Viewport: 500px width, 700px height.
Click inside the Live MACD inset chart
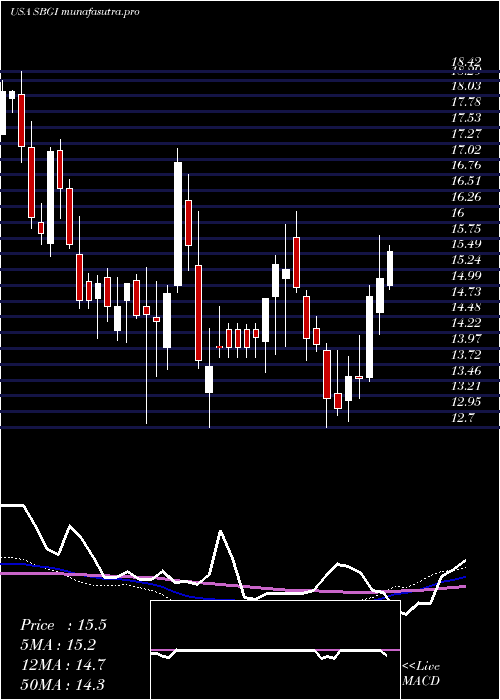(x=275, y=650)
